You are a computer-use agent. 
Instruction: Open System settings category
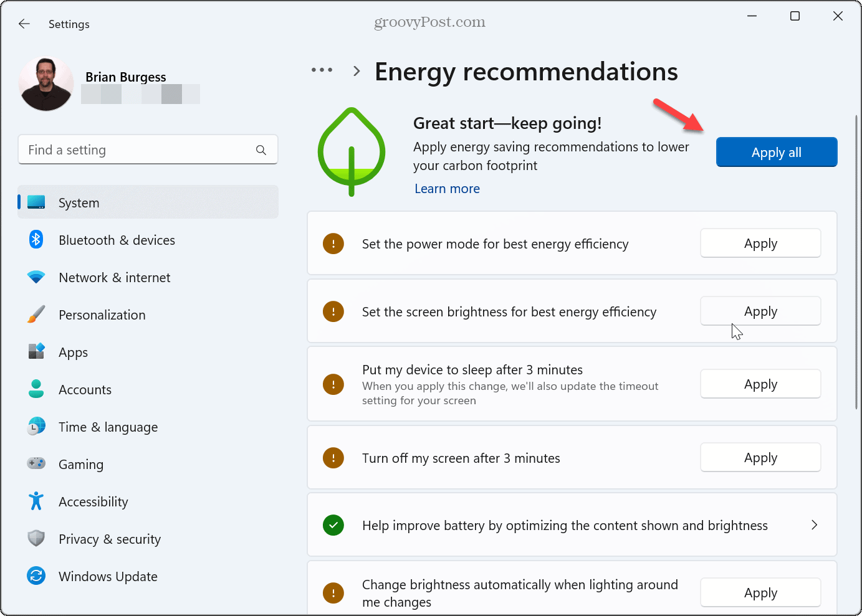click(x=148, y=202)
